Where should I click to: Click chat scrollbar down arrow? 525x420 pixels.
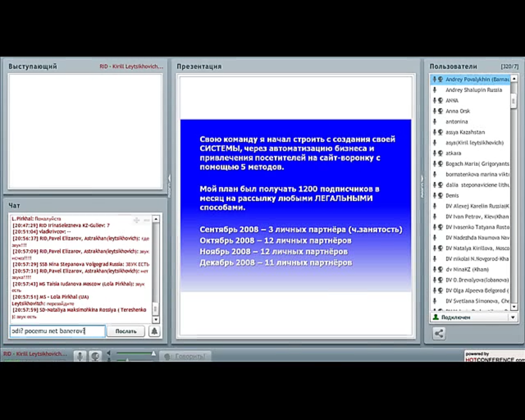tap(156, 320)
